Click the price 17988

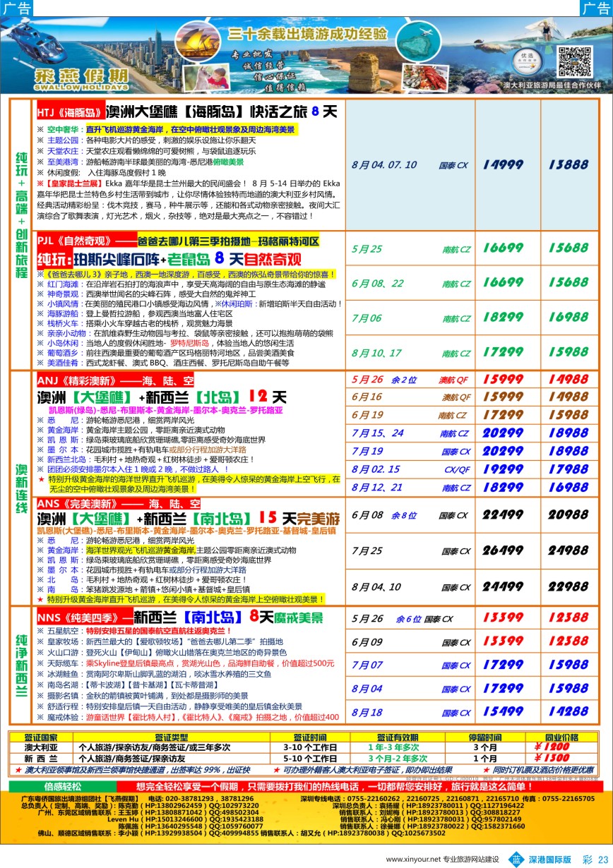567,470
